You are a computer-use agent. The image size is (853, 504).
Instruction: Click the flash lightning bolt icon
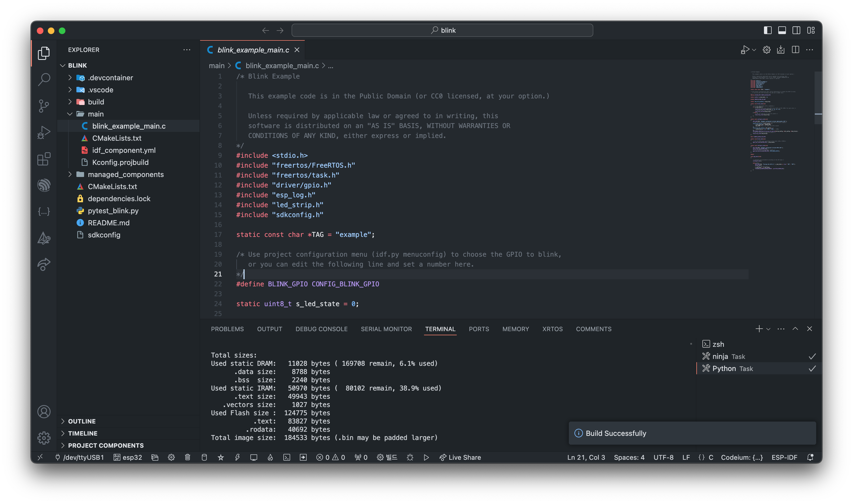237,458
